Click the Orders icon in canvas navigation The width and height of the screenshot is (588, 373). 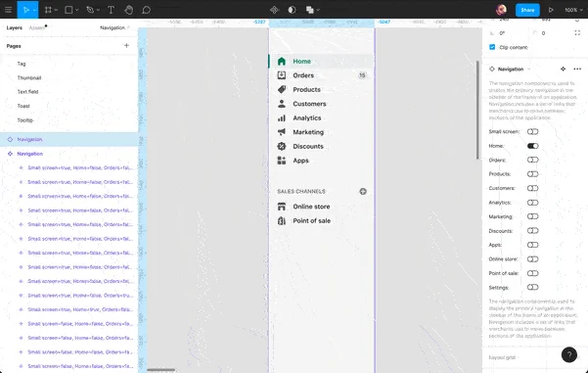[x=282, y=75]
